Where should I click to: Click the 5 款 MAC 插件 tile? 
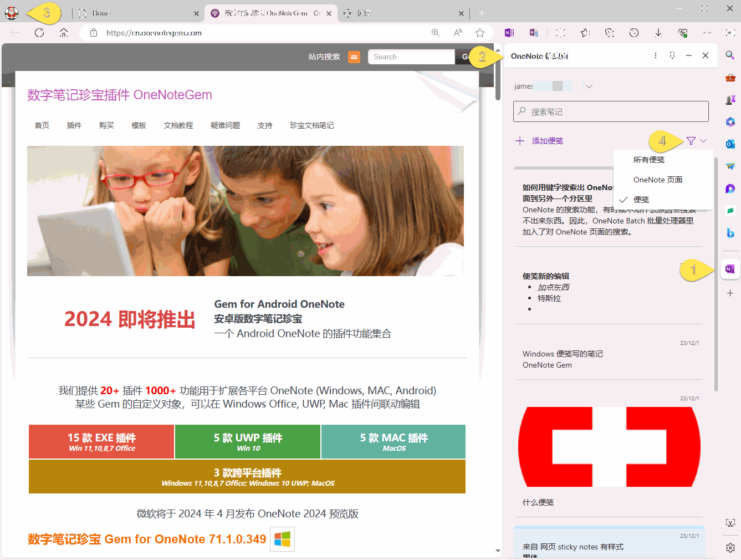pos(394,442)
